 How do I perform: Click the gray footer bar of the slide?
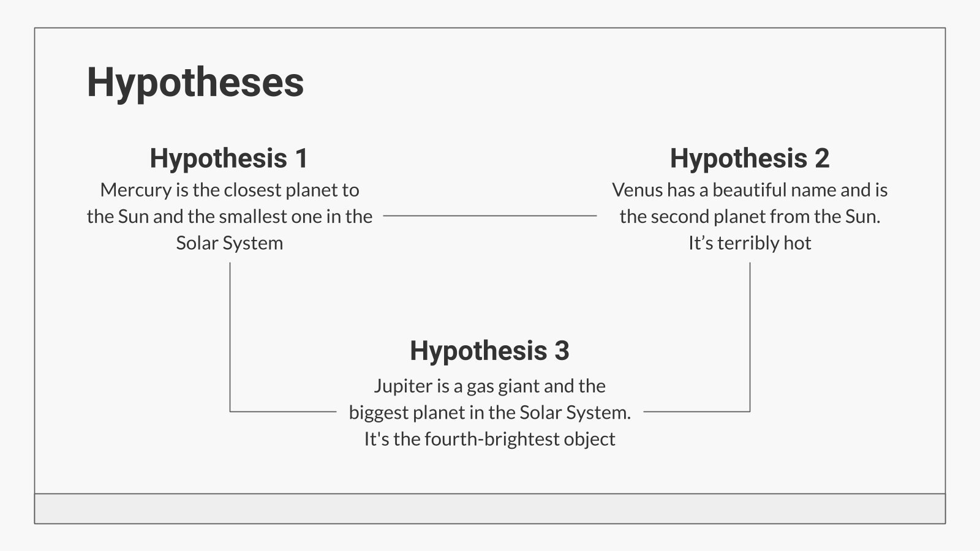[x=490, y=508]
